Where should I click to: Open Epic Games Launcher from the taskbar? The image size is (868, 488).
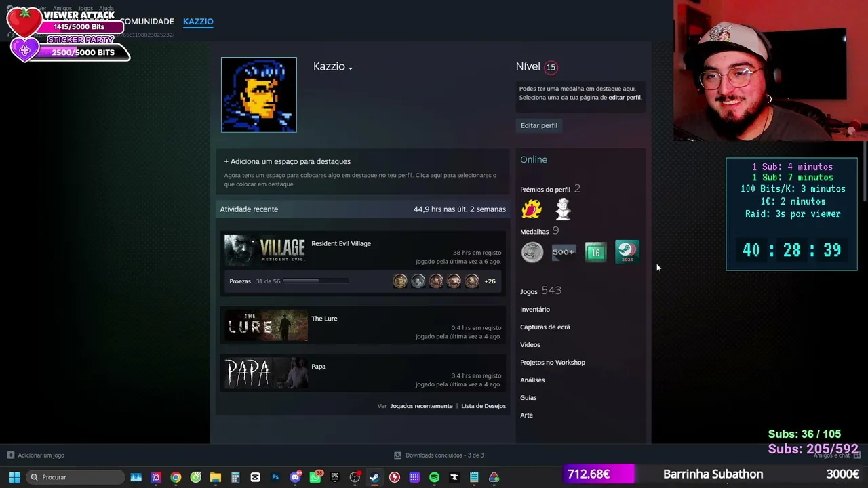pos(335,477)
